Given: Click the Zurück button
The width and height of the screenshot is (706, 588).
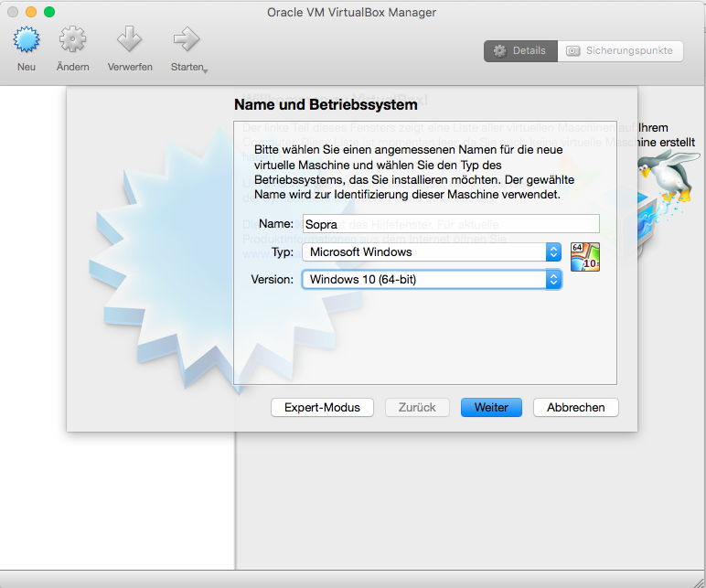Looking at the screenshot, I should pos(417,408).
